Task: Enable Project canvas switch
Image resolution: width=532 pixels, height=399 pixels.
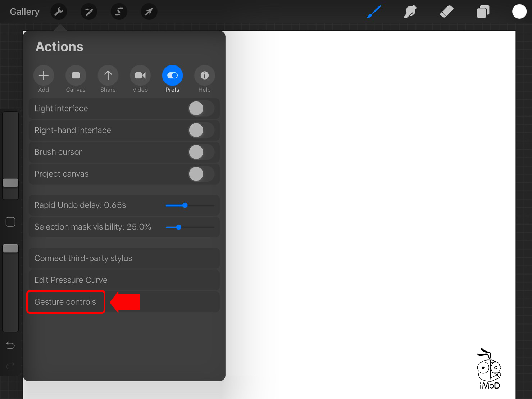Action: (201, 174)
